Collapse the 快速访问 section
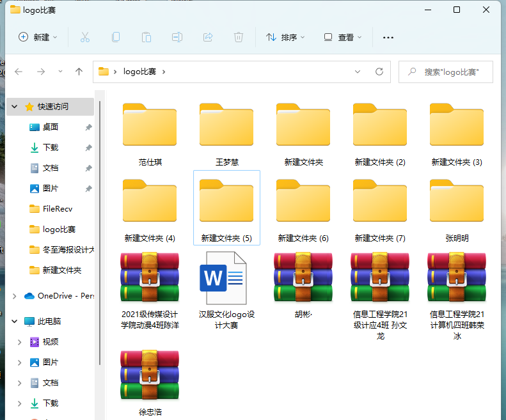Image resolution: width=506 pixels, height=420 pixels. tap(14, 107)
